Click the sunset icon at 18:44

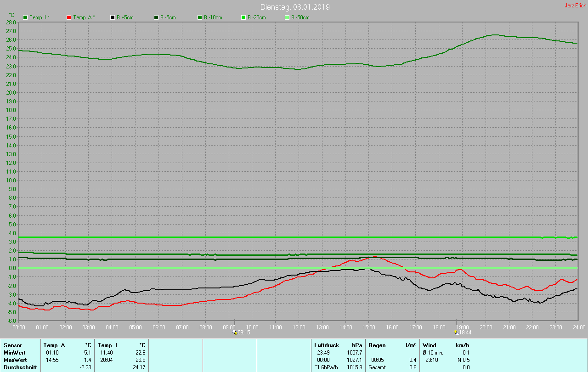pos(456,332)
